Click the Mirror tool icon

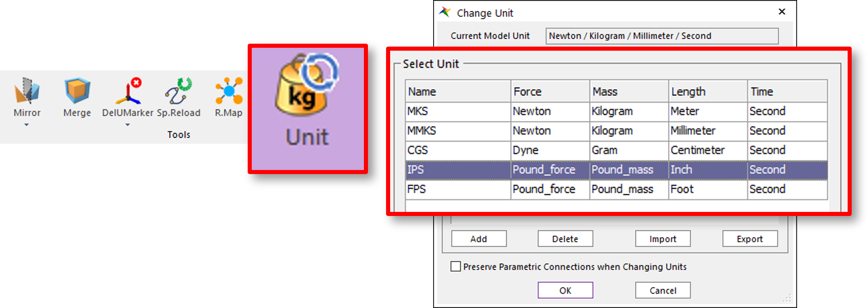pyautogui.click(x=27, y=93)
